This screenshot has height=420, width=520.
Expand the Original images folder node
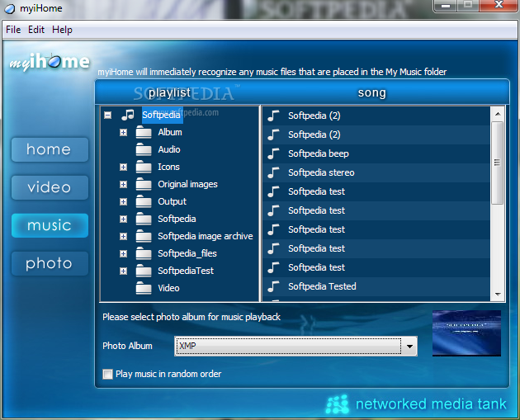(123, 184)
